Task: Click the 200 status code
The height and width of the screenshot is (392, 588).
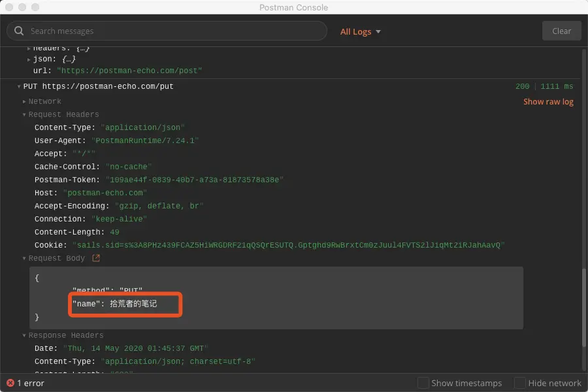Action: [x=523, y=87]
